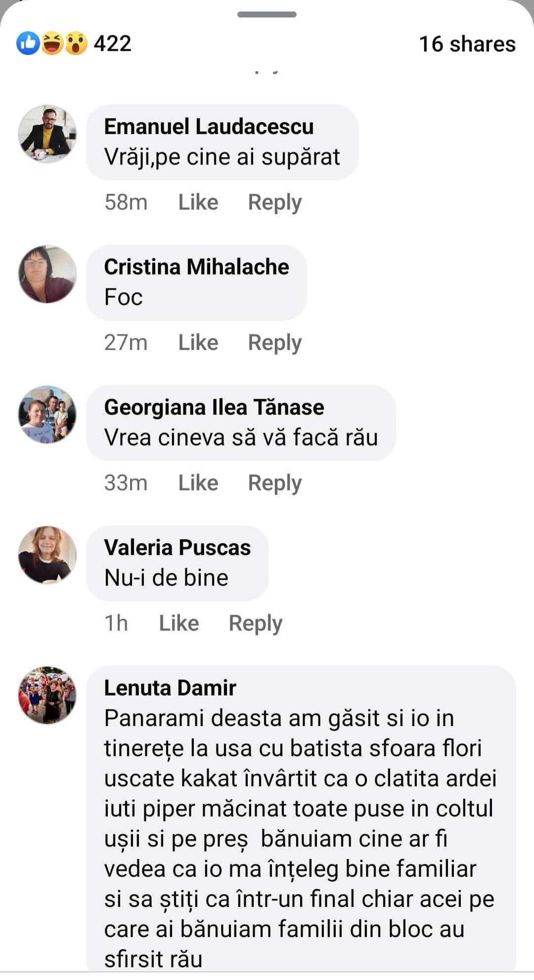Click the wow reaction emoji icon
Viewport: 534px width, 980px height.
pyautogui.click(x=76, y=43)
